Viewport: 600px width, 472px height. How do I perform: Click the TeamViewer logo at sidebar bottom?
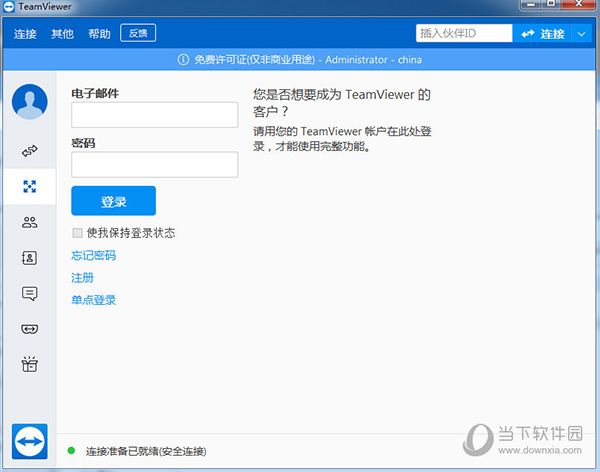[x=29, y=441]
